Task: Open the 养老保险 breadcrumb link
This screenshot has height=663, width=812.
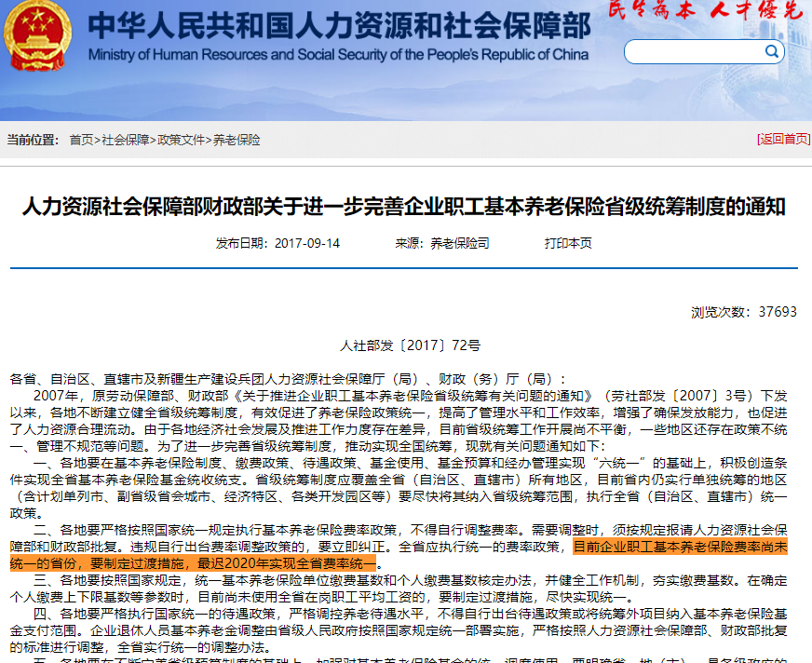Action: coord(237,140)
